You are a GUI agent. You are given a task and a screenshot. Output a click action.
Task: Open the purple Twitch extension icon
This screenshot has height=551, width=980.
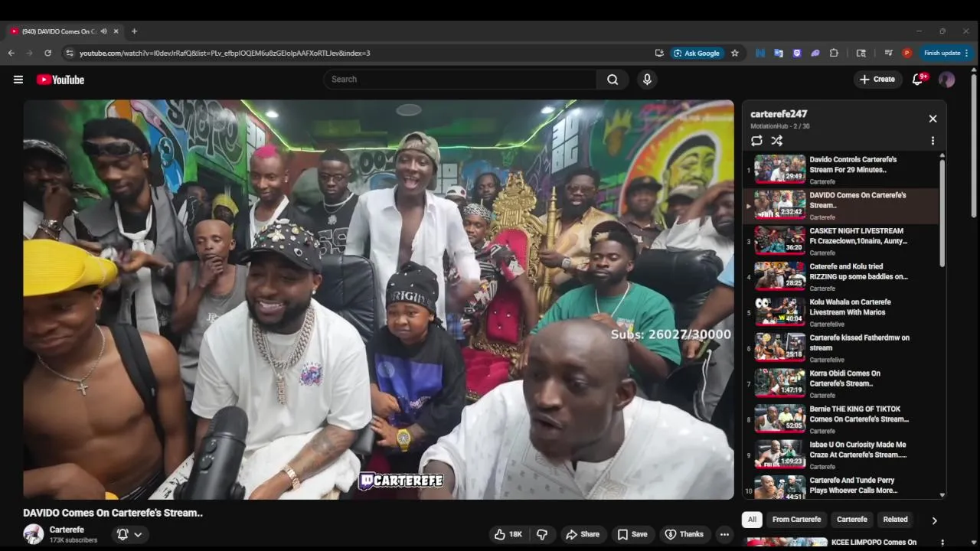[x=797, y=53]
